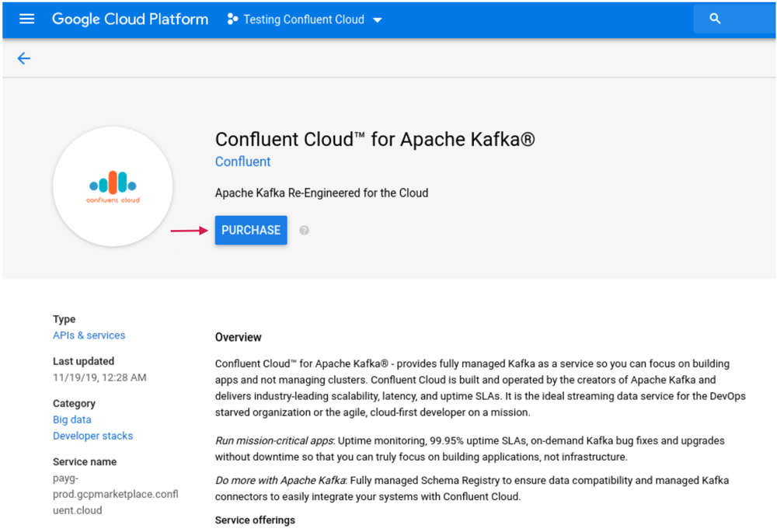Click the help question mark icon beside Purchase

[x=305, y=231]
